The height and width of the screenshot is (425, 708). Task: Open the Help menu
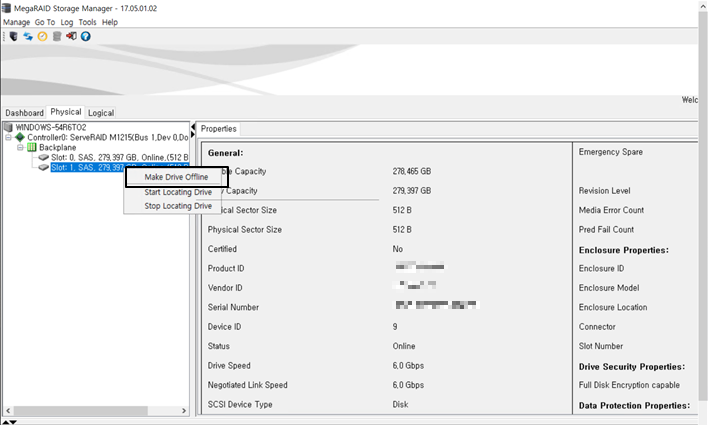pyautogui.click(x=110, y=22)
